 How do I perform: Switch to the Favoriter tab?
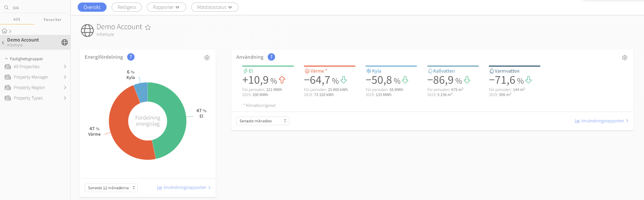(53, 20)
